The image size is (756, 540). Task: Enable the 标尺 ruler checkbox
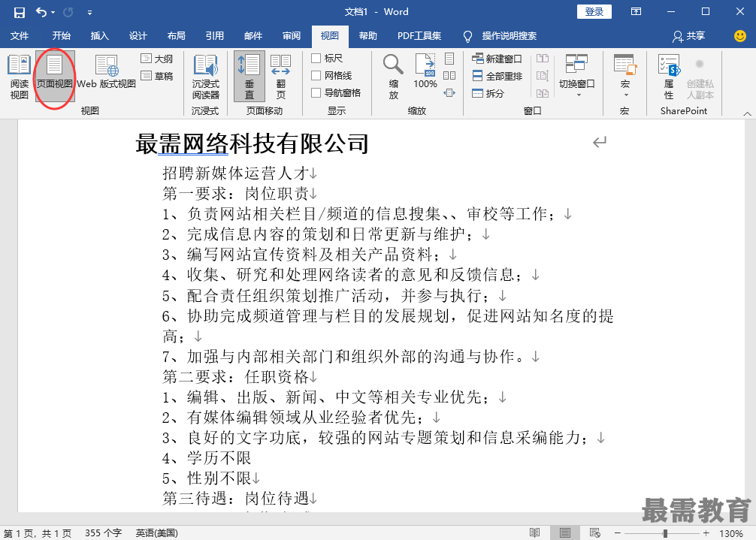click(316, 59)
